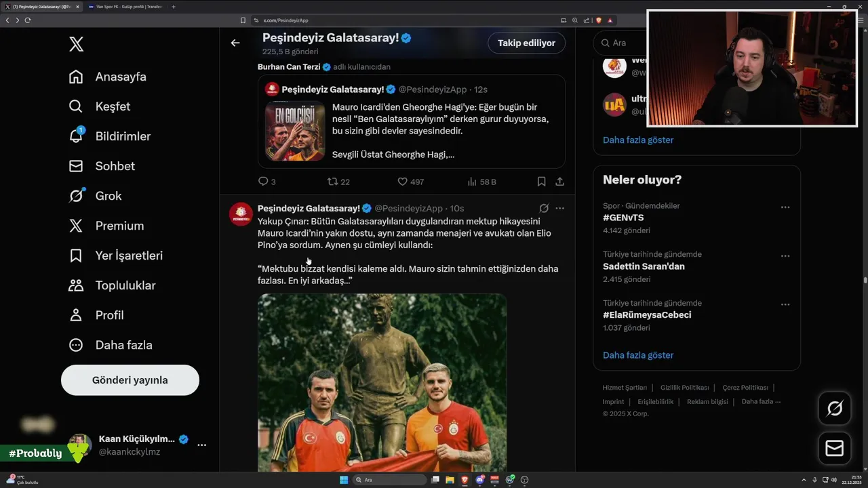The width and height of the screenshot is (868, 488).
Task: Open floating Grok button
Action: [835, 408]
